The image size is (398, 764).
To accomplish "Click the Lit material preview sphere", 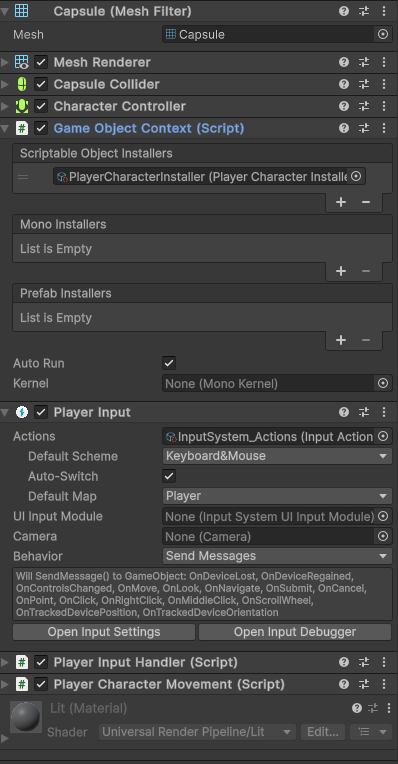I will point(26,717).
